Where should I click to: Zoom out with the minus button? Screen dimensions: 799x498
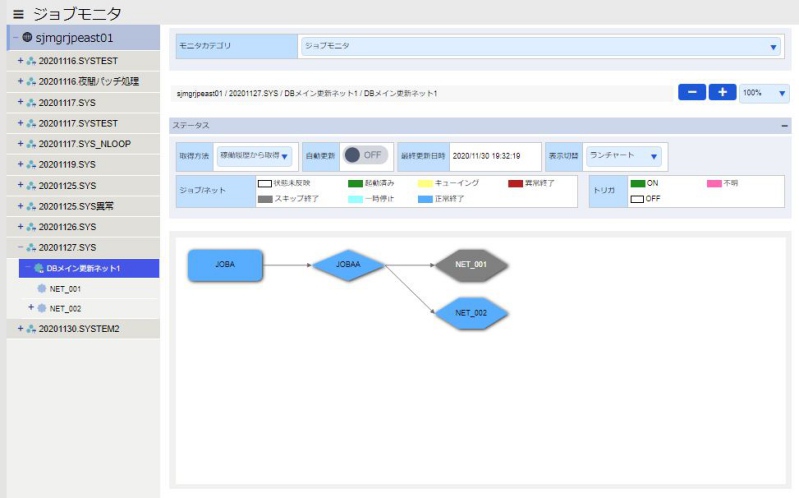pyautogui.click(x=692, y=92)
